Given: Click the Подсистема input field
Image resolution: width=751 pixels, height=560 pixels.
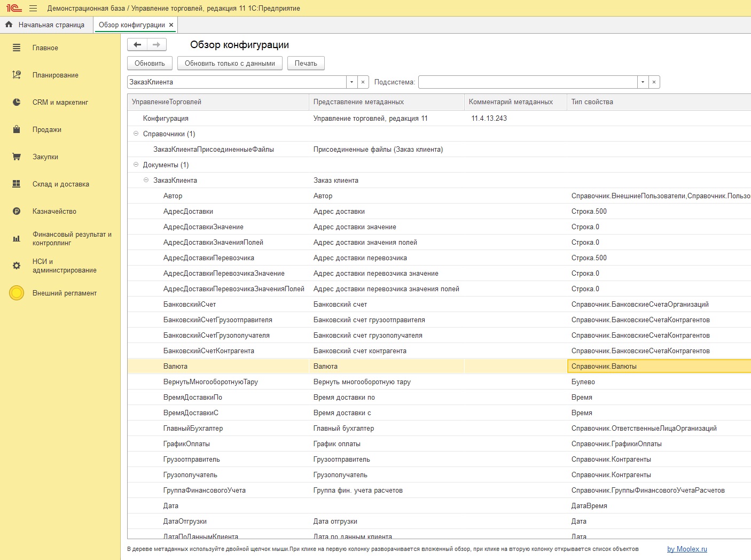Looking at the screenshot, I should (528, 82).
